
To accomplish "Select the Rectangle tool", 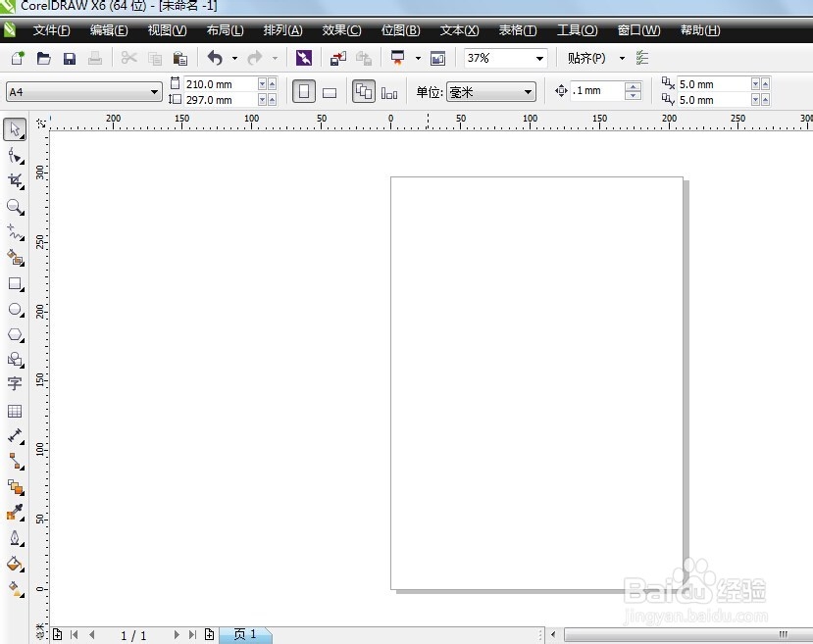I will (x=15, y=283).
